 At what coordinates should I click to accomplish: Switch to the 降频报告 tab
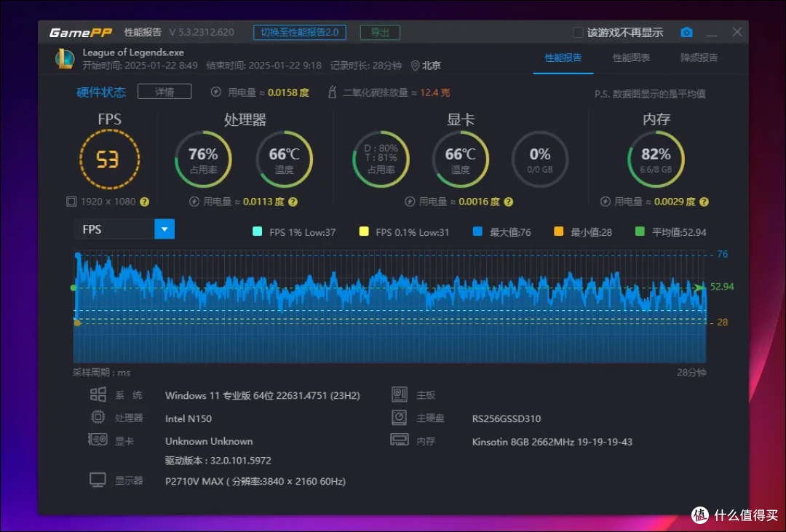click(699, 57)
